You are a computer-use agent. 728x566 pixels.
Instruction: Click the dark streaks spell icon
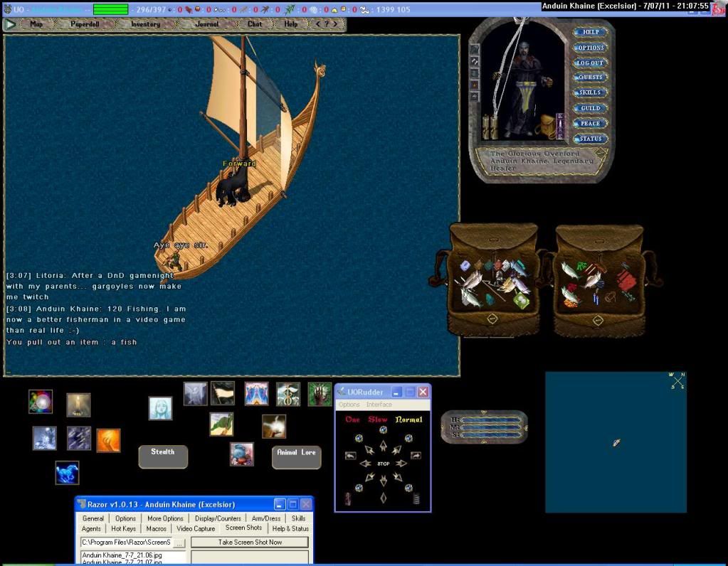[78, 439]
